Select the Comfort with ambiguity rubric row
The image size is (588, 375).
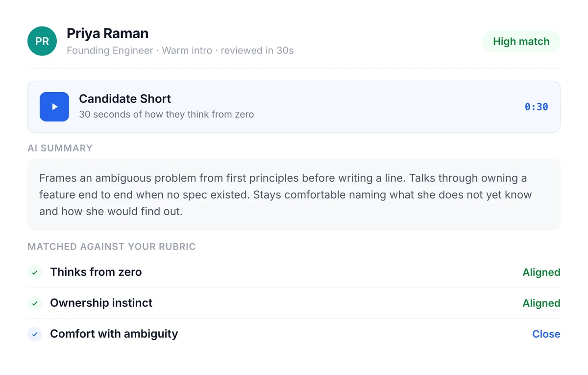click(x=294, y=334)
